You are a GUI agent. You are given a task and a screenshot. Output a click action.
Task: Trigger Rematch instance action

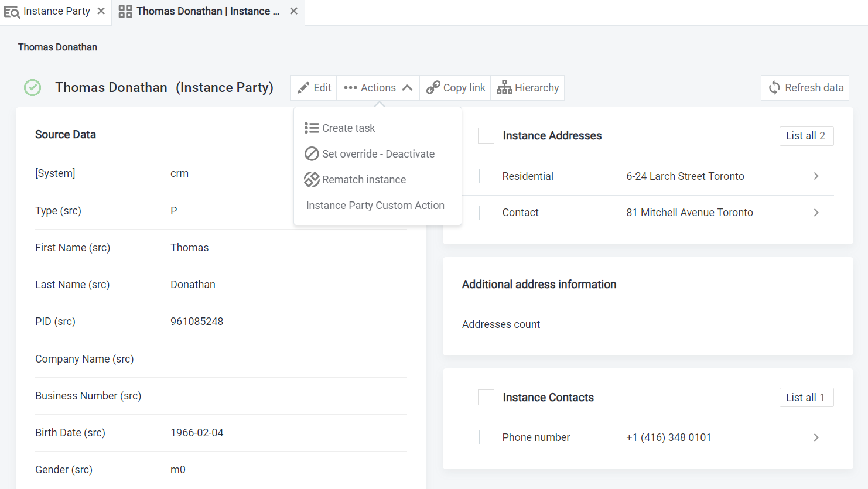click(x=363, y=180)
